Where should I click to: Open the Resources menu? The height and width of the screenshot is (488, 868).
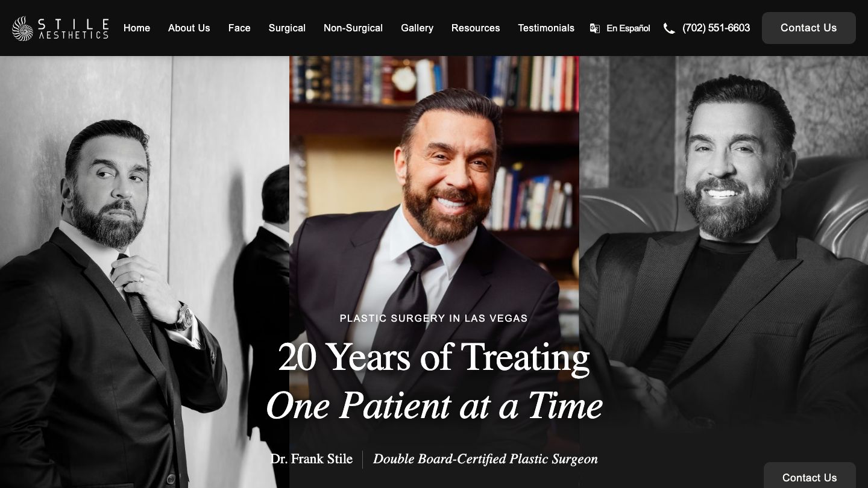(476, 28)
